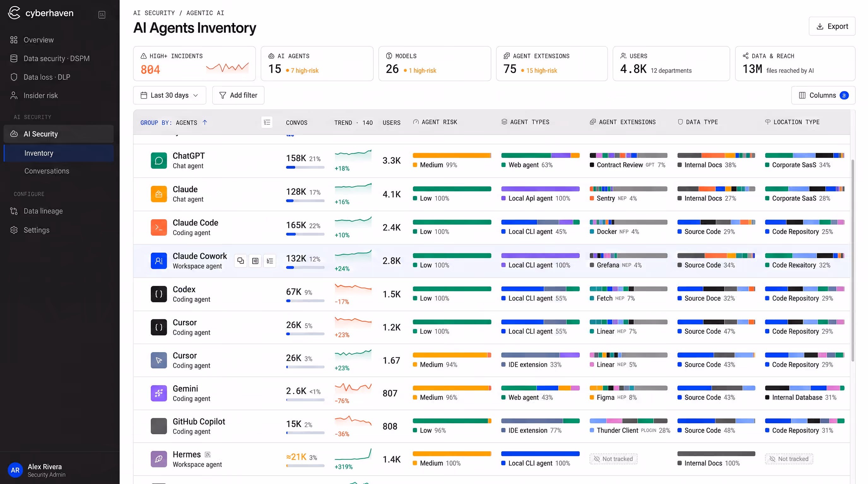Click the Codex braces icon

[x=159, y=294]
